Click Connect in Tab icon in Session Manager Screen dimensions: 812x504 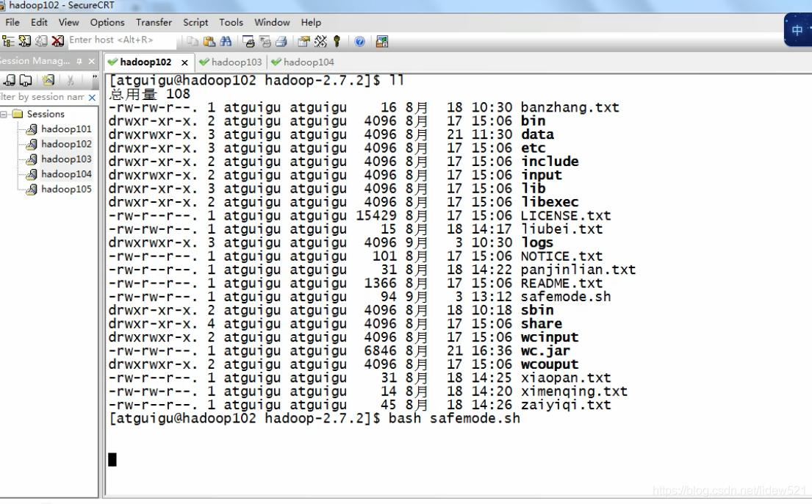[x=26, y=80]
